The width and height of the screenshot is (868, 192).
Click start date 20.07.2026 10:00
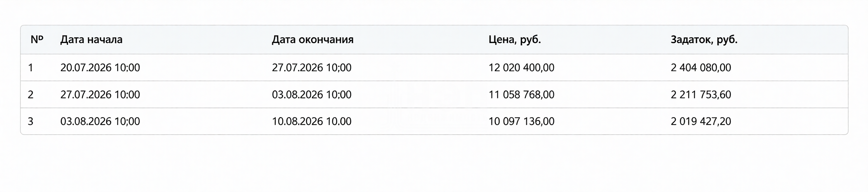click(x=100, y=68)
